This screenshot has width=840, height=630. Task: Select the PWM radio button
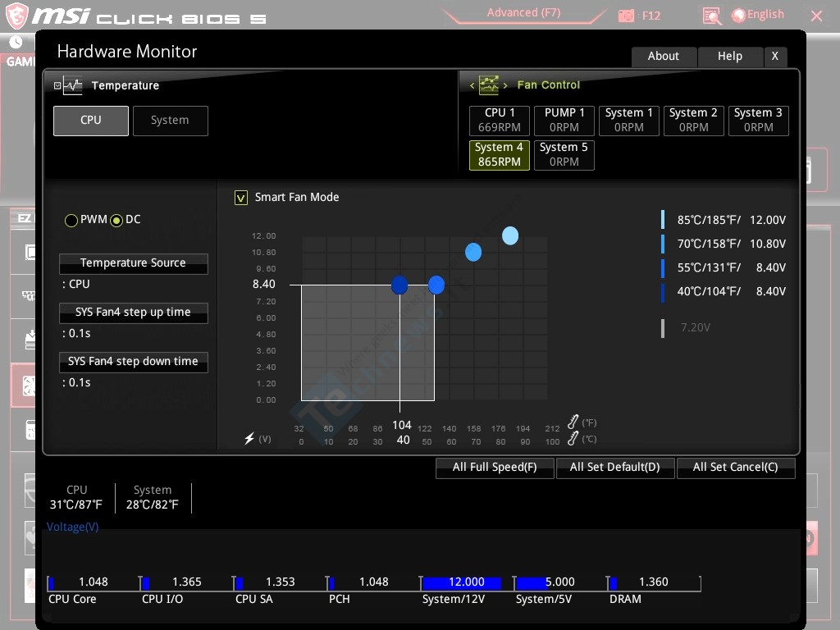pyautogui.click(x=71, y=220)
